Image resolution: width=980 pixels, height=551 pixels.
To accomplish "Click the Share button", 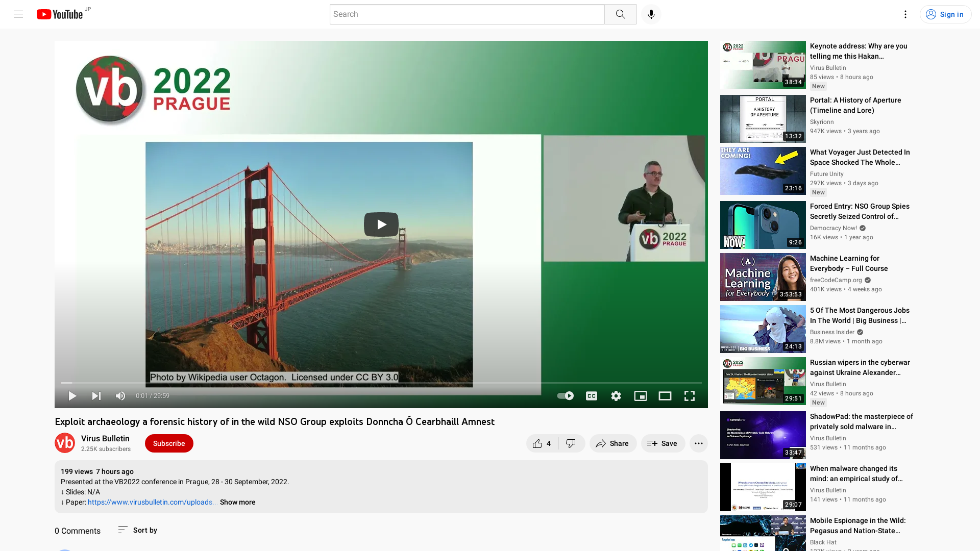I will point(612,443).
